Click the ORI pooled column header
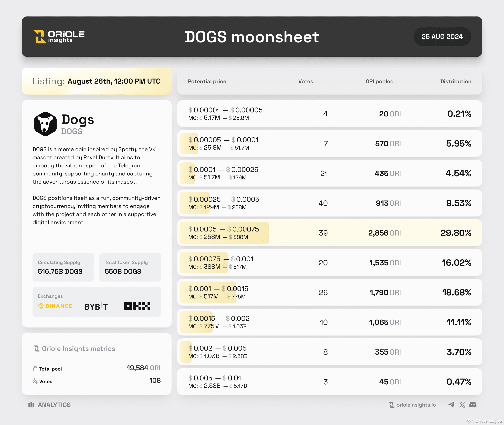 click(x=379, y=81)
